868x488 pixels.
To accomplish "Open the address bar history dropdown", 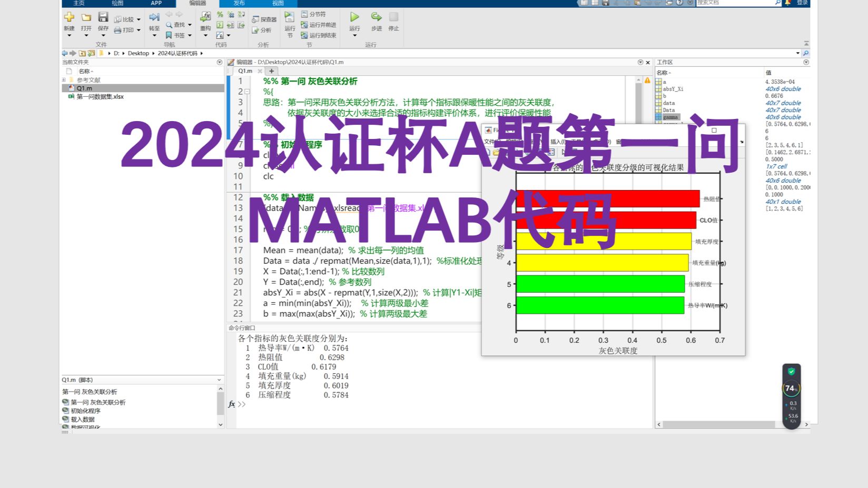I will [x=797, y=53].
